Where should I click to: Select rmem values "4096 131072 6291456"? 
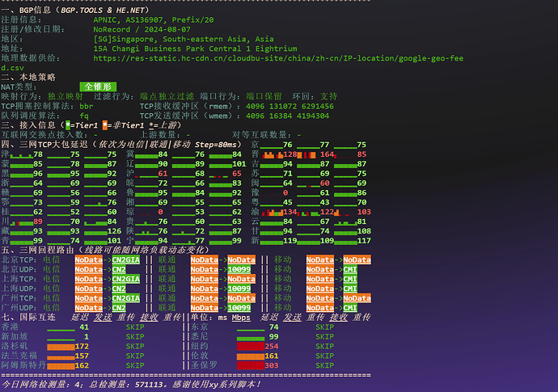pos(290,107)
